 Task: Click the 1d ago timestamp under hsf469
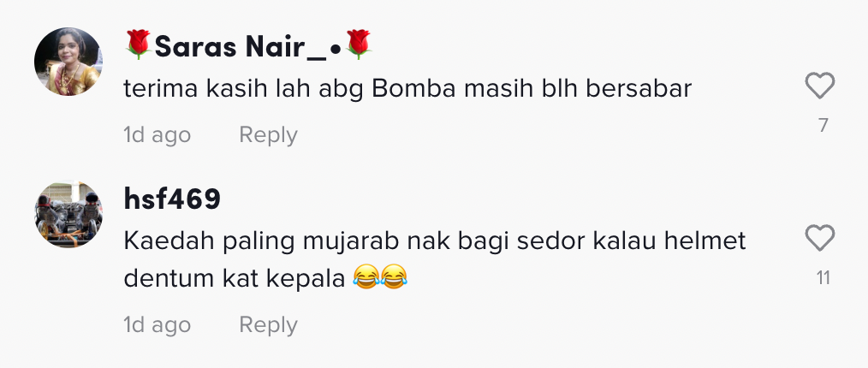coord(158,325)
